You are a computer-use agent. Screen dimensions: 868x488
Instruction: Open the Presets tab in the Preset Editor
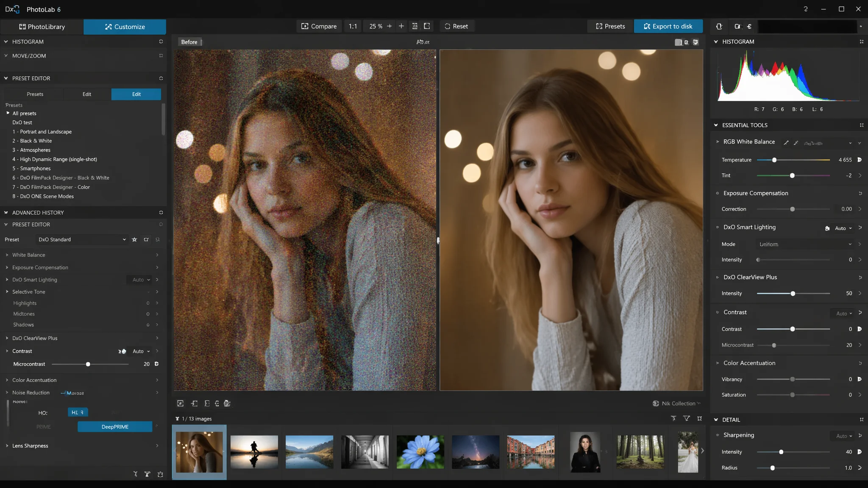click(35, 94)
